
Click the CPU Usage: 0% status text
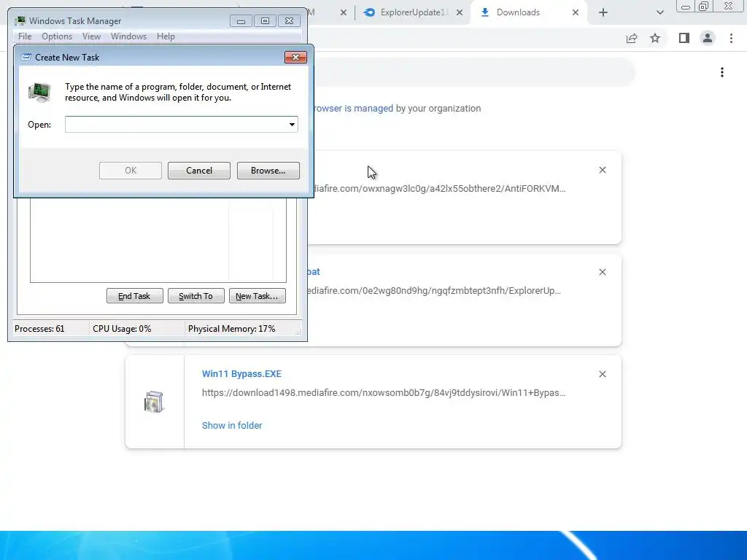click(x=122, y=329)
